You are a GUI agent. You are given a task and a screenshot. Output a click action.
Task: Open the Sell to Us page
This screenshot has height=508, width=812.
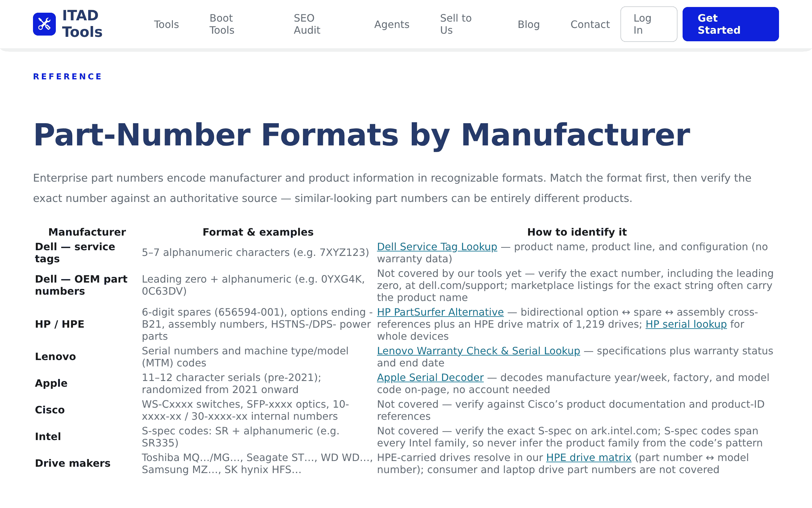[x=456, y=24]
